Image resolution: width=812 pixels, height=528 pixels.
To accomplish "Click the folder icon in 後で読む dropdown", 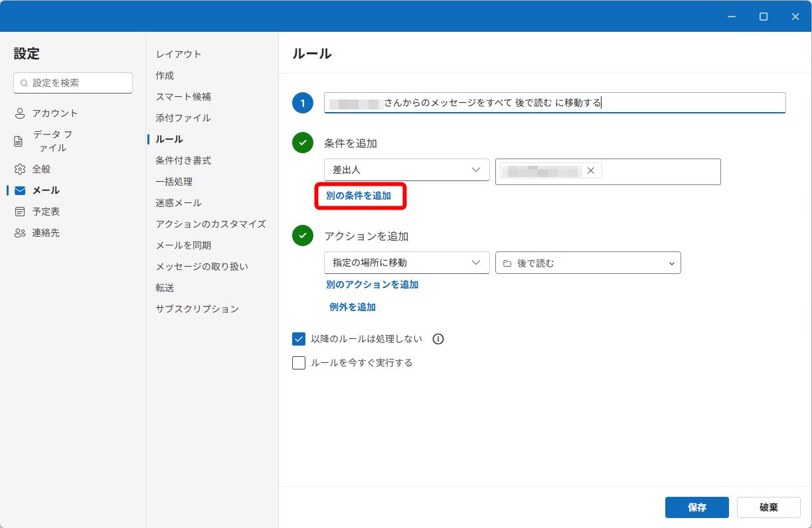I will 507,263.
